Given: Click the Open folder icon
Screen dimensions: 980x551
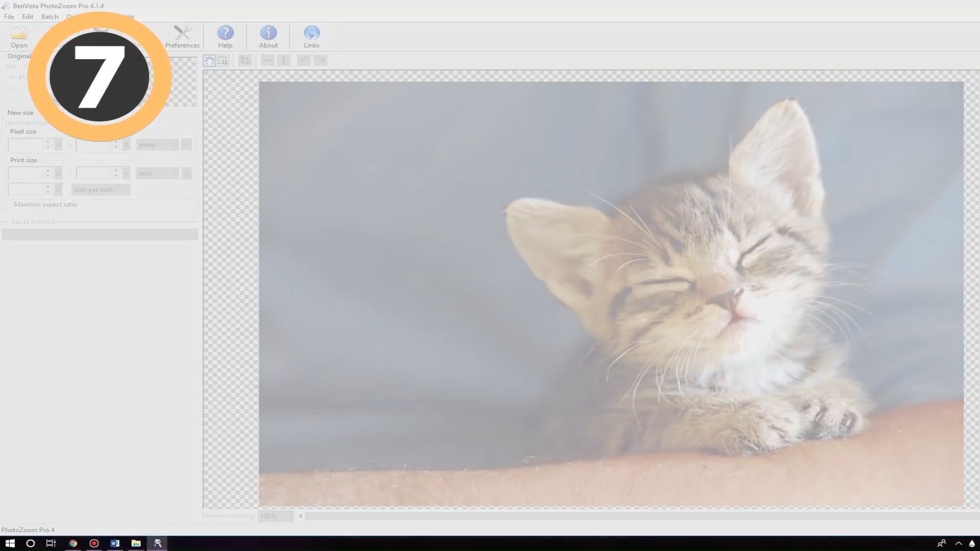Looking at the screenshot, I should click(x=19, y=34).
